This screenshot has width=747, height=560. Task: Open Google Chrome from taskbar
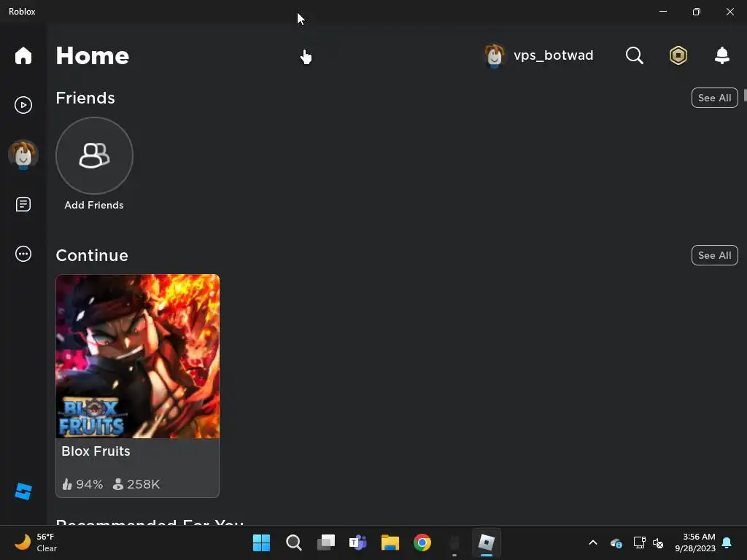[422, 542]
